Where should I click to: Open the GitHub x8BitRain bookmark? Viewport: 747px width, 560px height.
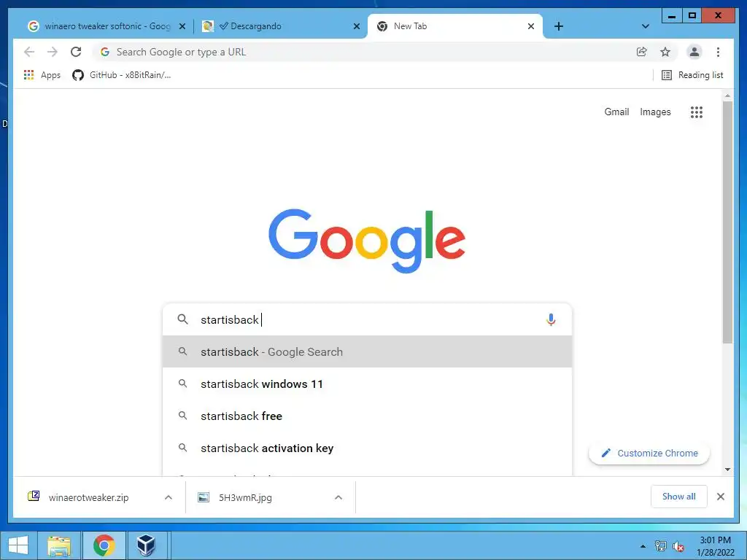pyautogui.click(x=122, y=75)
